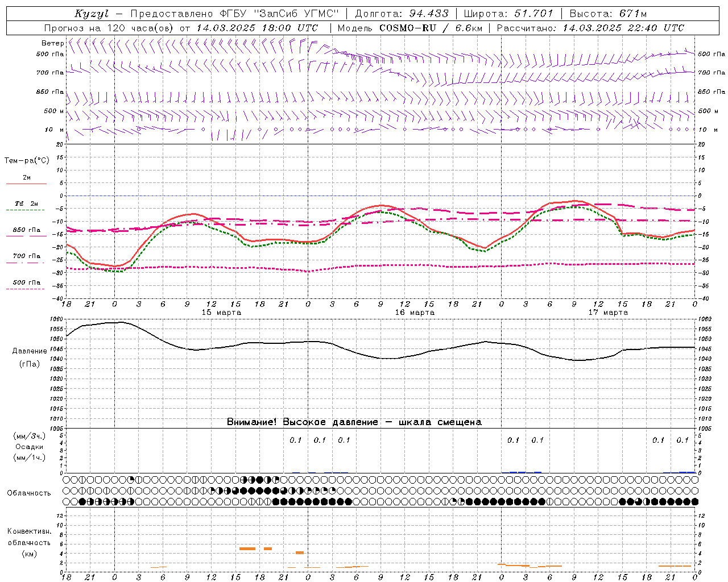Image resolution: width=728 pixels, height=582 pixels.
Task: Click the "Td 2м" dew point legend entry
Action: pyautogui.click(x=27, y=203)
